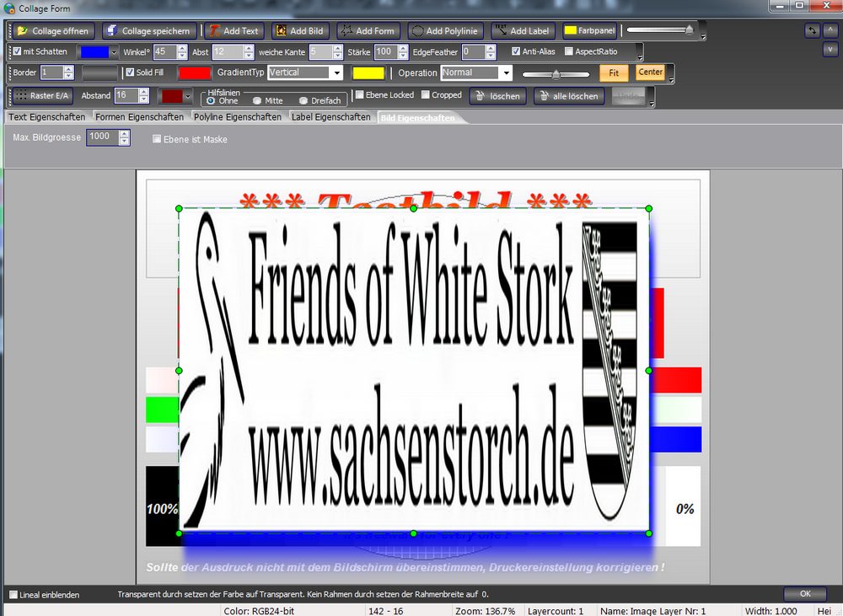Click the down caret (v) button
Image resolution: width=843 pixels, height=616 pixels.
pos(830,50)
